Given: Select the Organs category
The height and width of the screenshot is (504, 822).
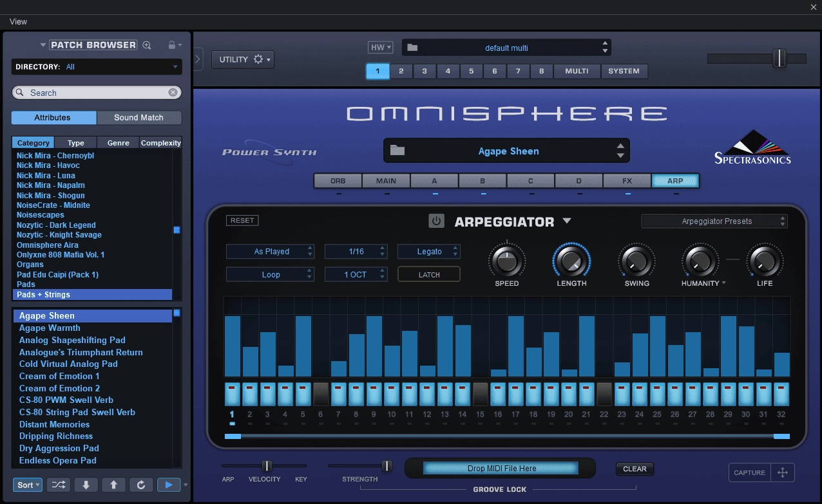Looking at the screenshot, I should pyautogui.click(x=30, y=265).
